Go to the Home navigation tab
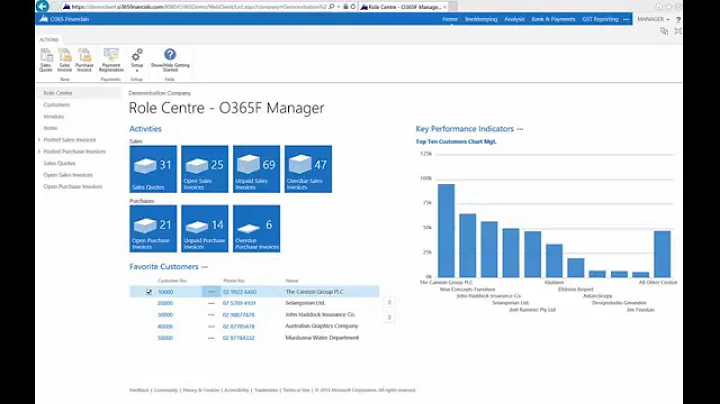The width and height of the screenshot is (720, 404). [x=450, y=19]
